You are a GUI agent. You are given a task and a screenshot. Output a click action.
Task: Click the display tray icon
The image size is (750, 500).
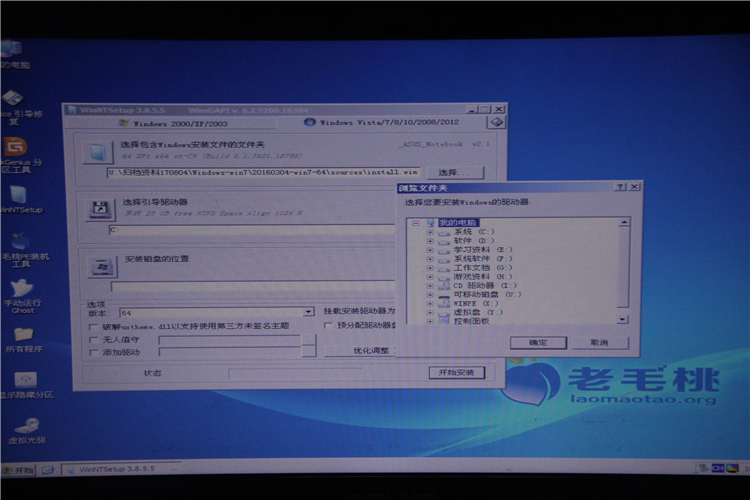tap(732, 468)
